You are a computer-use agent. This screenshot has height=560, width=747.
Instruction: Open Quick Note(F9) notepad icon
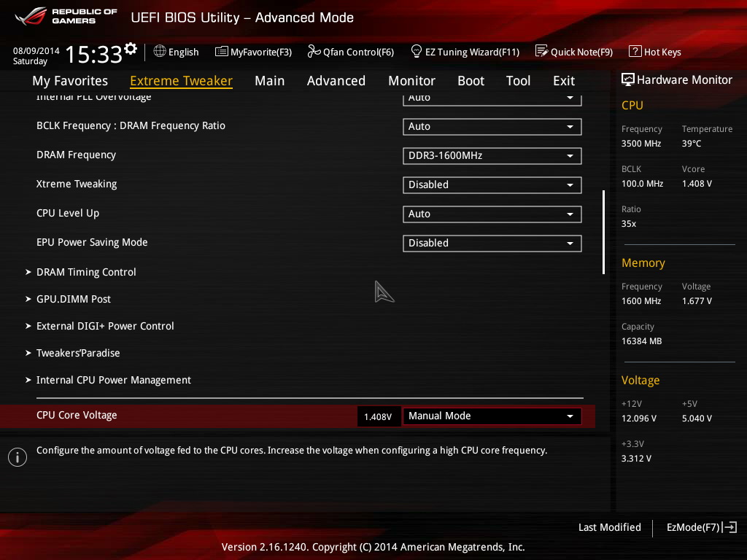tap(541, 52)
